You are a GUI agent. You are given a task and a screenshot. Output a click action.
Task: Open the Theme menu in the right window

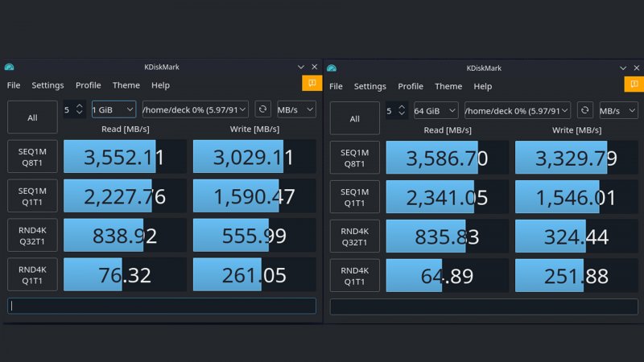point(448,86)
